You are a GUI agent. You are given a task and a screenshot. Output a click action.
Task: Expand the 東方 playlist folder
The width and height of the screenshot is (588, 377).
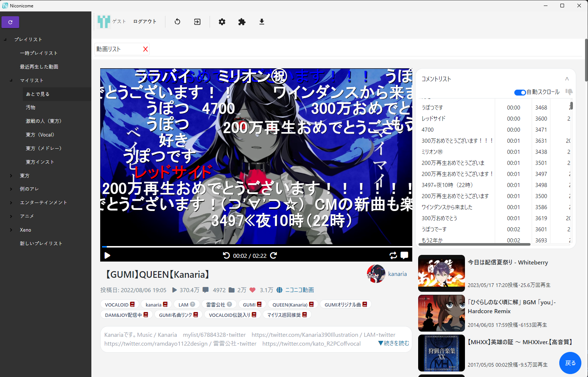tap(11, 176)
